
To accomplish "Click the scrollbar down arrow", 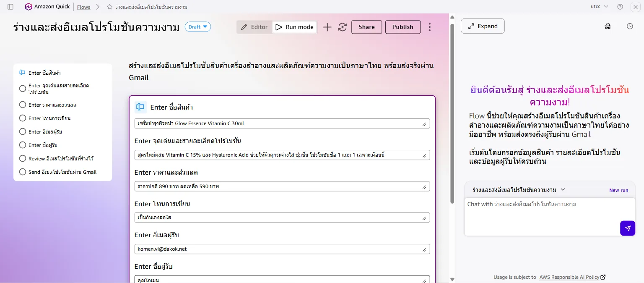I will (452, 279).
